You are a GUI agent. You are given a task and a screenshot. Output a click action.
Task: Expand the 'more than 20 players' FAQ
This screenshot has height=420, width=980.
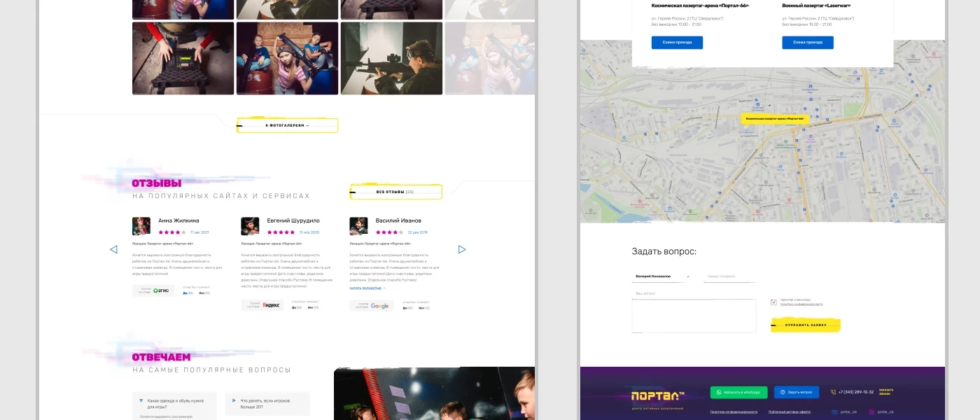[x=234, y=401]
